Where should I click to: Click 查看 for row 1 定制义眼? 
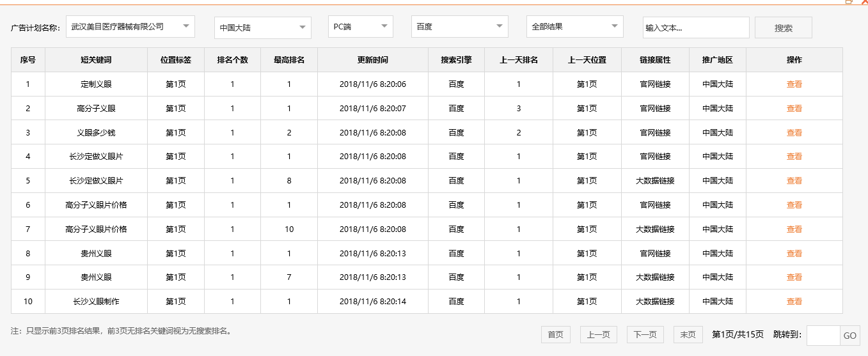[794, 84]
